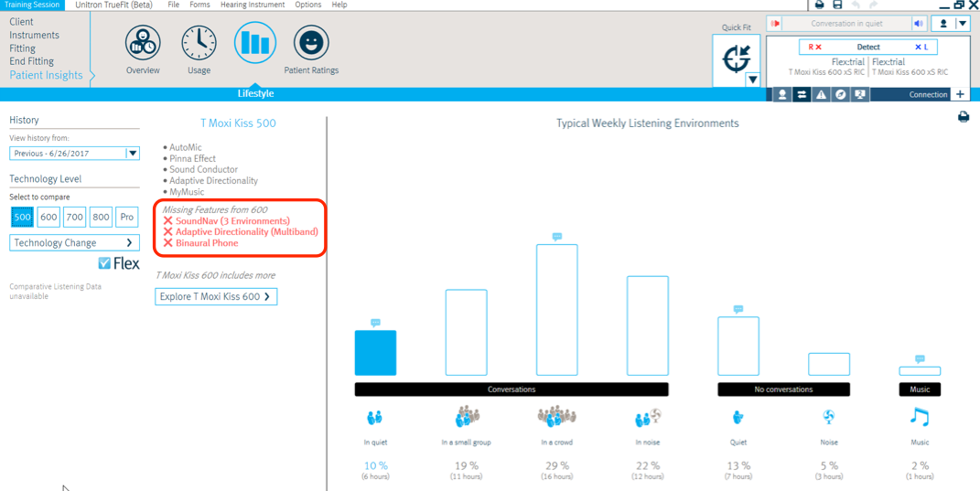The width and height of the screenshot is (980, 491).
Task: Click comment bubble above In a crowd bar
Action: pos(557,237)
